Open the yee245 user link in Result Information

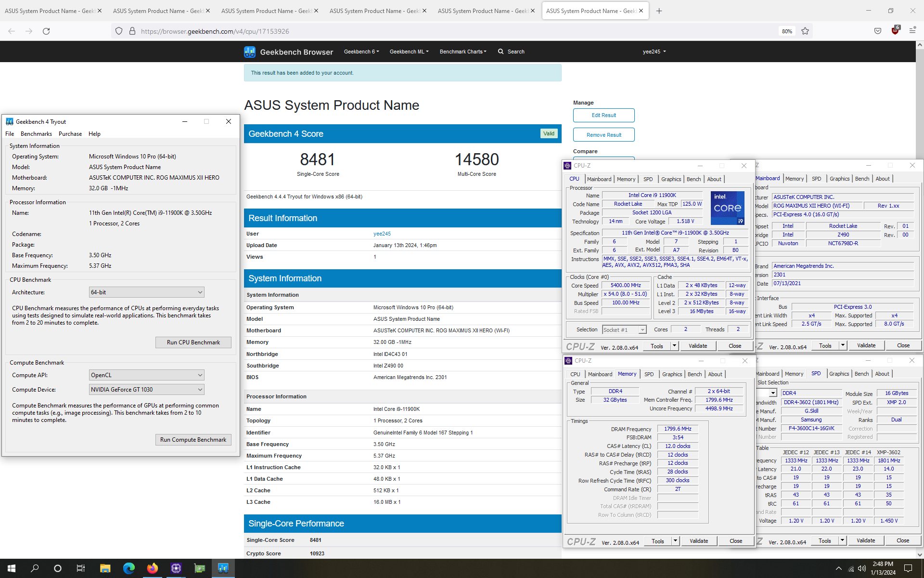pyautogui.click(x=382, y=234)
